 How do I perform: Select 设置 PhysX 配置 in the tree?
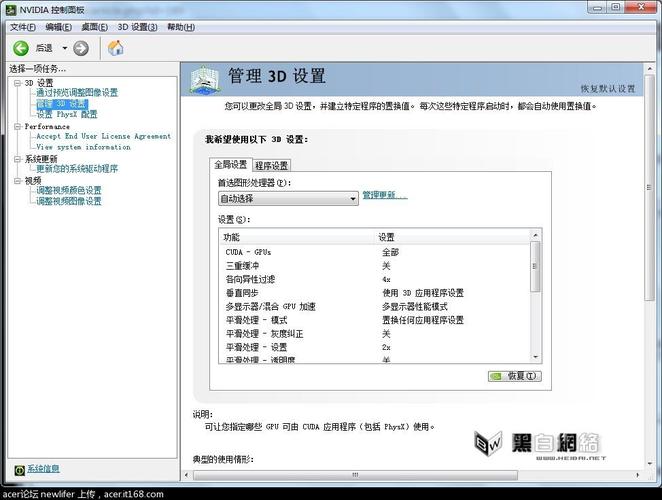pos(67,114)
